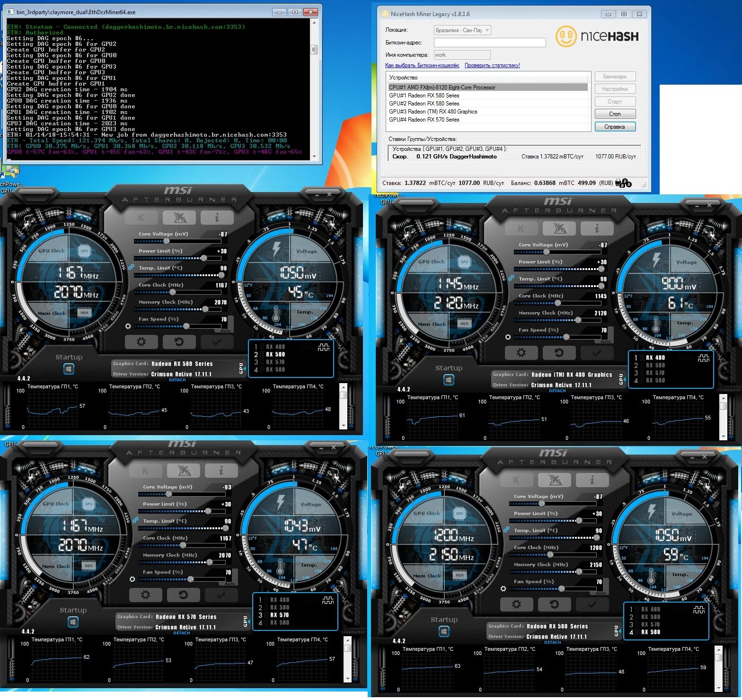Open profile monitor icon in RX 480 window GPU list
Viewport: 742px width, 700px height.
tap(704, 359)
